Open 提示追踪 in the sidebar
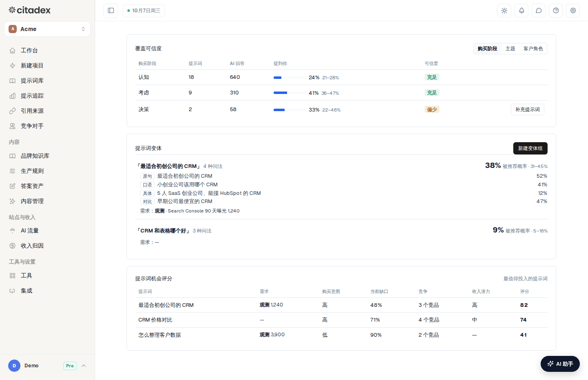The image size is (588, 380). 47,96
